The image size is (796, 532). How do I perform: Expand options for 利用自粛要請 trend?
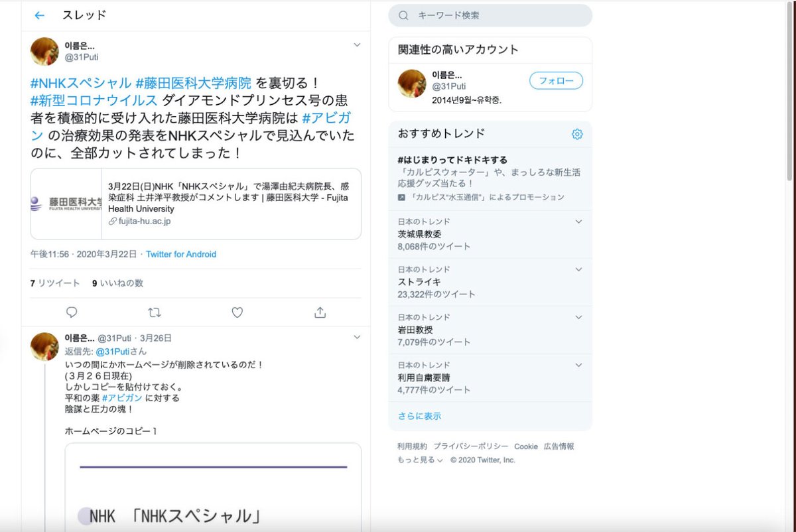click(578, 365)
